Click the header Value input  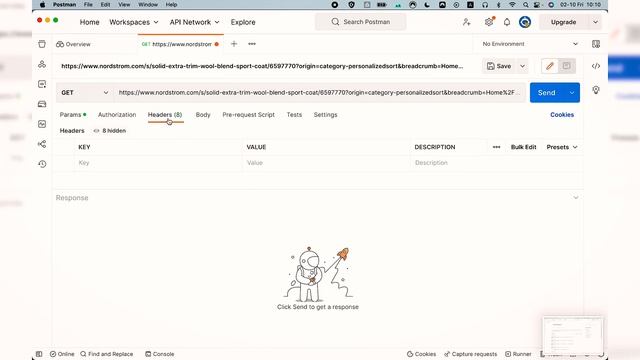[x=327, y=162]
